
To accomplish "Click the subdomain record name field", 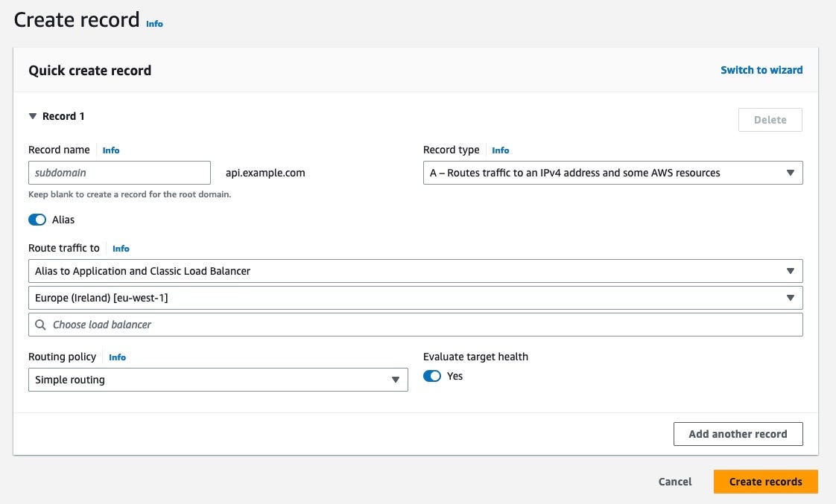I will pyautogui.click(x=119, y=172).
